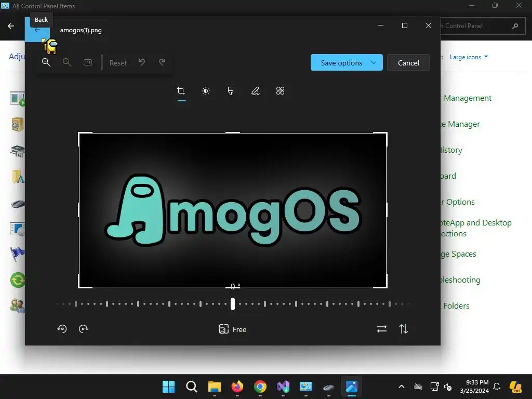The image size is (532, 399).
Task: Open taskbar Search
Action: 192,387
